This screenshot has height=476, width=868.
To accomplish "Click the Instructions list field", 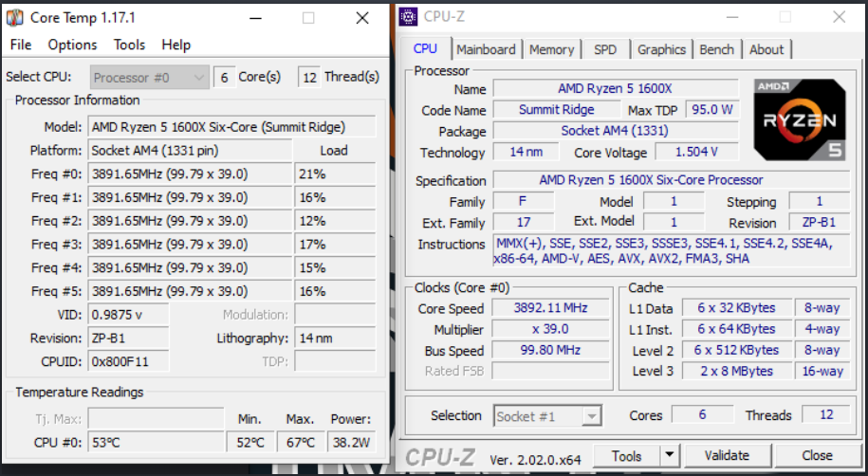I will coord(672,250).
